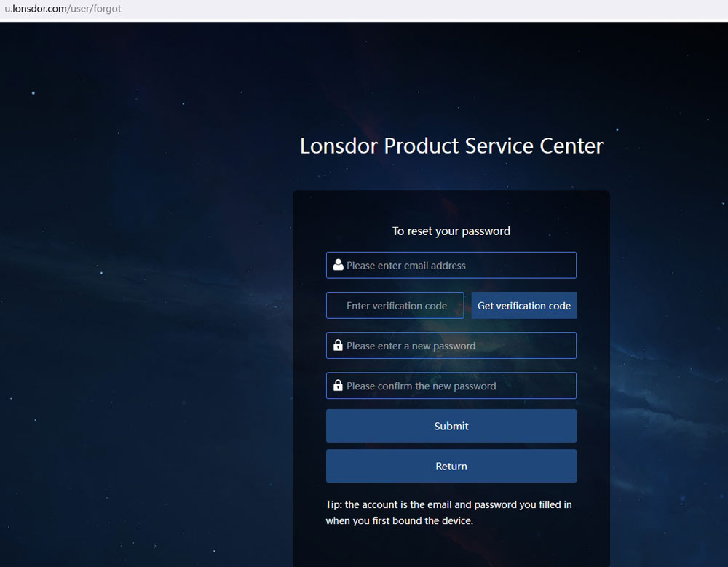This screenshot has width=728, height=567.
Task: Click the lock icon in confirm password field
Action: click(338, 386)
